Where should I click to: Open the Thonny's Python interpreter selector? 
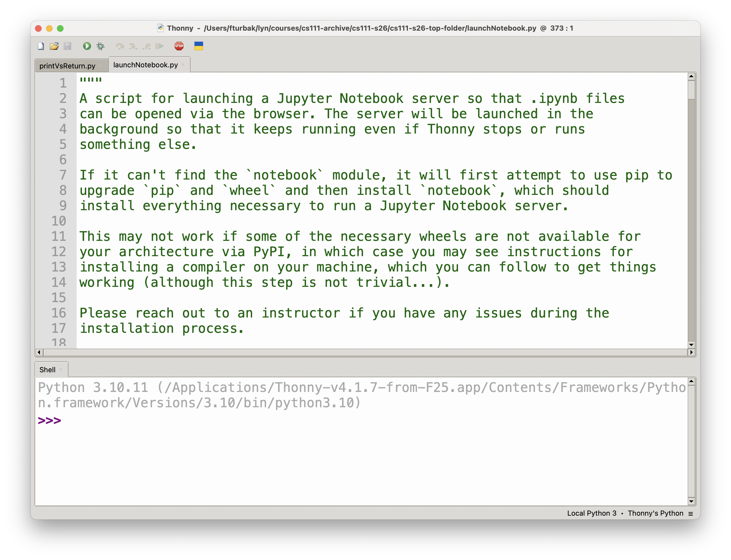click(655, 513)
